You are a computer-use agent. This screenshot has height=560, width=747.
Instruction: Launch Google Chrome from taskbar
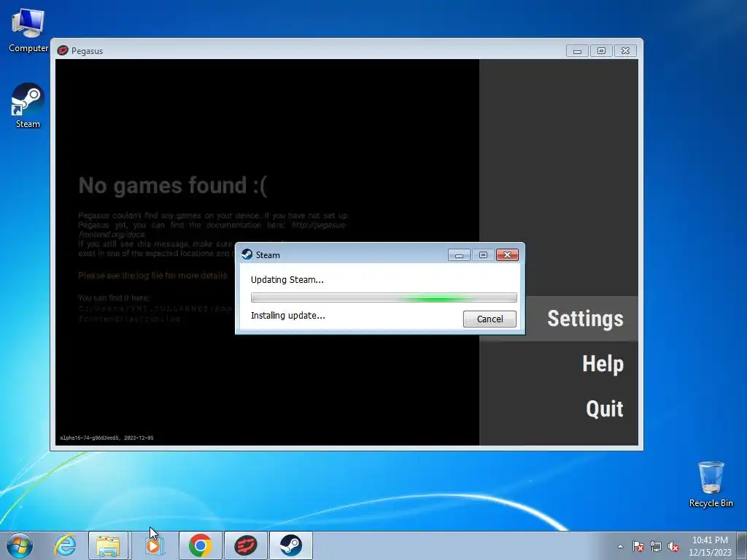(x=200, y=545)
